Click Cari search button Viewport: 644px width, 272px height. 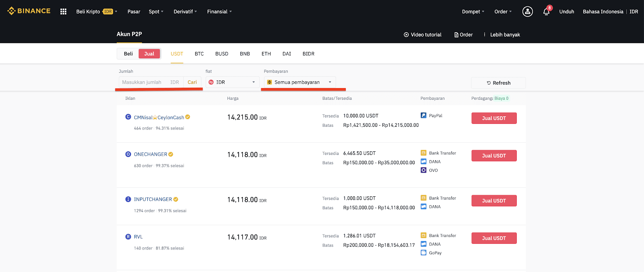[192, 82]
